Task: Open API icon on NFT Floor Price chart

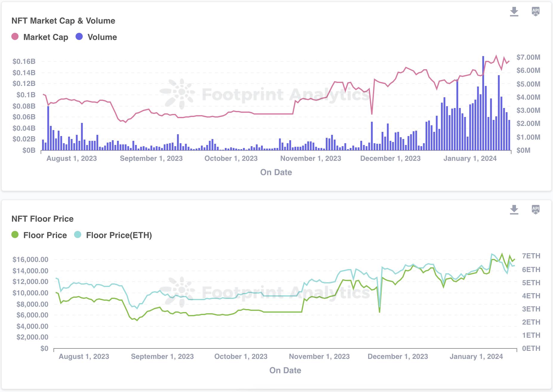Action: pyautogui.click(x=535, y=210)
